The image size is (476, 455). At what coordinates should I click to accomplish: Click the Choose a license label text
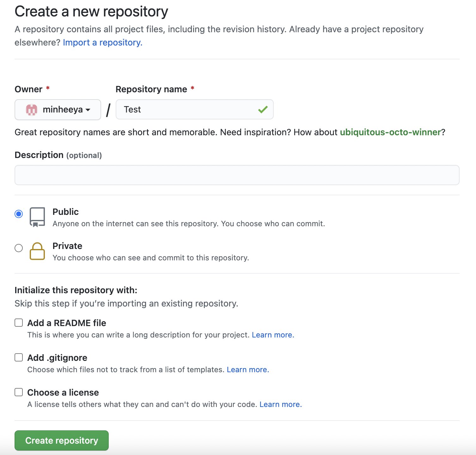point(63,392)
